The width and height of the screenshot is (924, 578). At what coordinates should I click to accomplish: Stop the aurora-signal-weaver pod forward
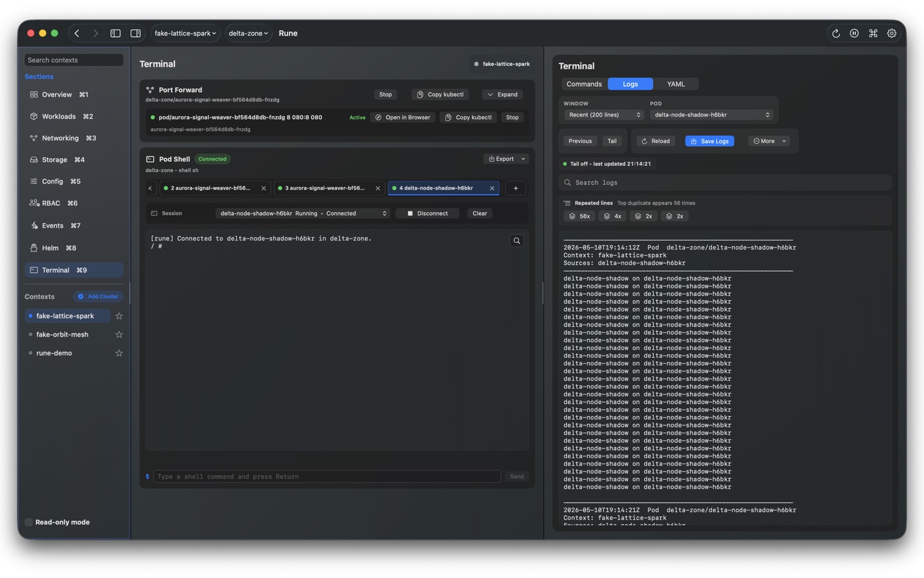point(512,117)
